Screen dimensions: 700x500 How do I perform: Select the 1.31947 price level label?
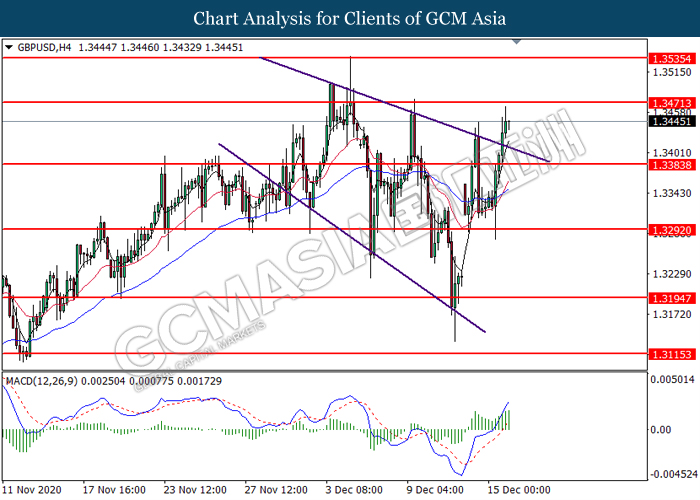tap(672, 298)
